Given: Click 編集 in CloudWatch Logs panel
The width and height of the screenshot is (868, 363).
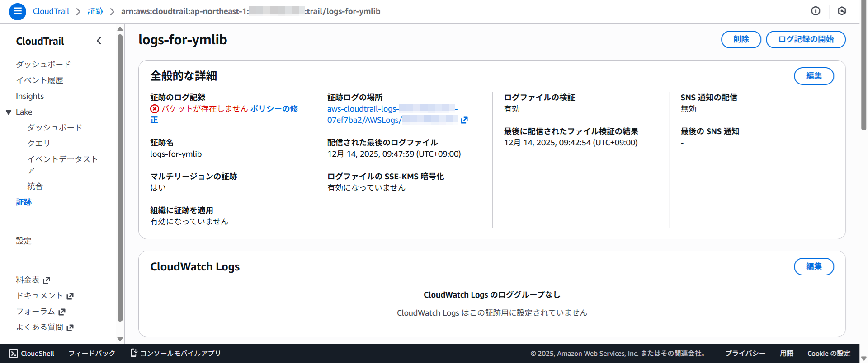Looking at the screenshot, I should [813, 266].
